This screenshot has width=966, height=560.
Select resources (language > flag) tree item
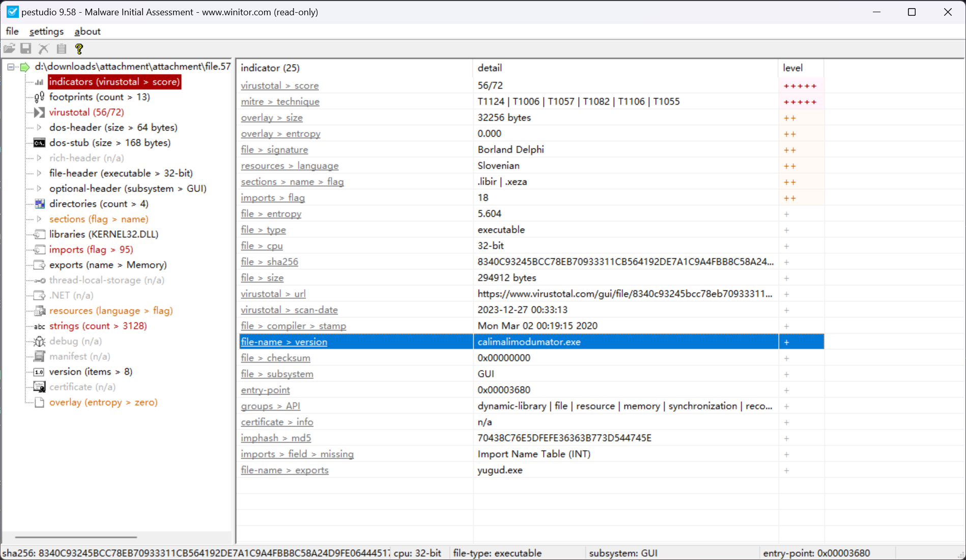111,311
